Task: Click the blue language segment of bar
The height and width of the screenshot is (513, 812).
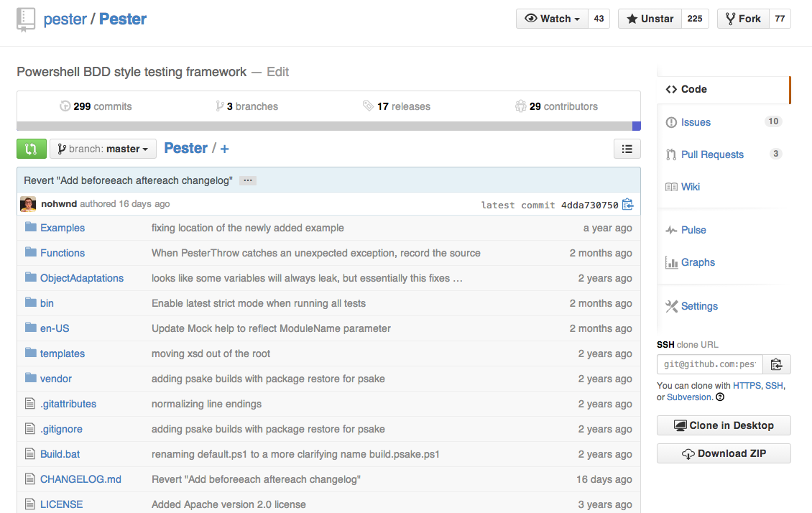Action: click(637, 126)
